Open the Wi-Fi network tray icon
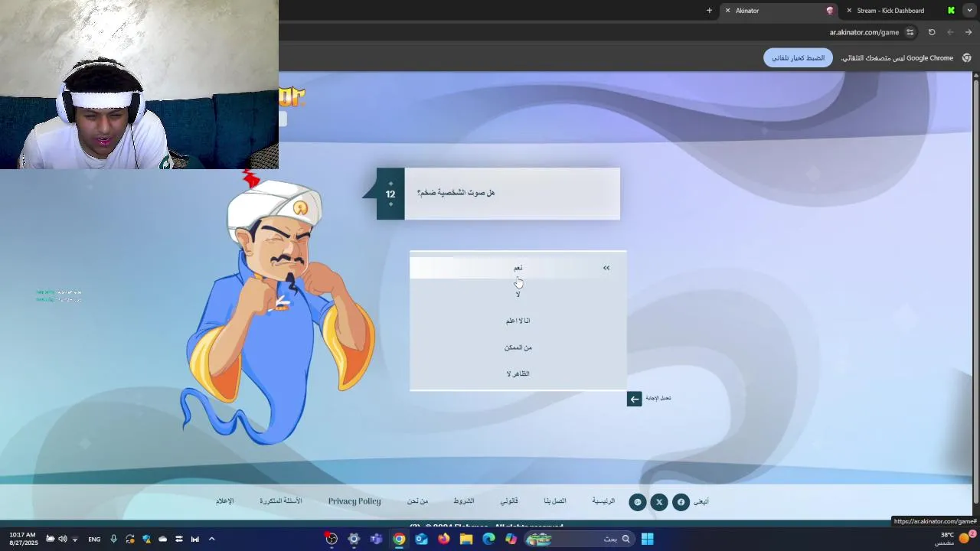 point(75,539)
